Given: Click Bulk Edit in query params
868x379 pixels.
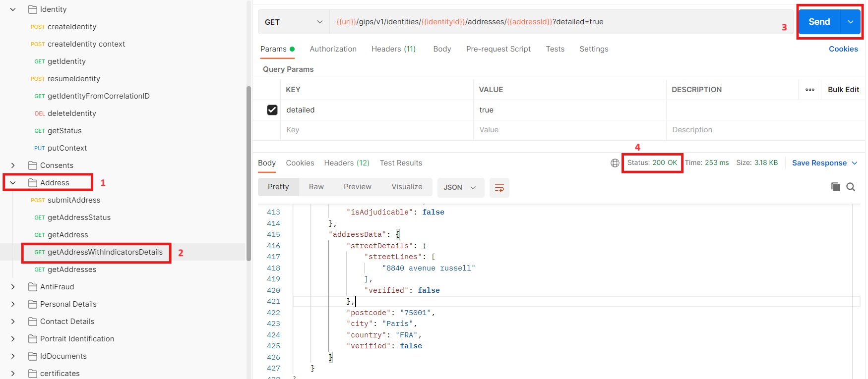Looking at the screenshot, I should pos(843,90).
